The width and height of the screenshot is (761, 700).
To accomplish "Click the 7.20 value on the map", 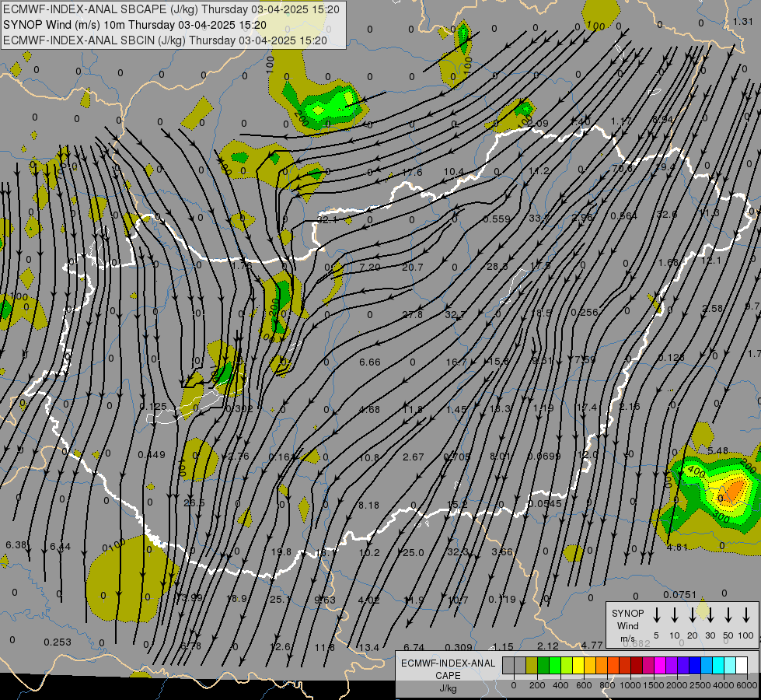I will [370, 268].
